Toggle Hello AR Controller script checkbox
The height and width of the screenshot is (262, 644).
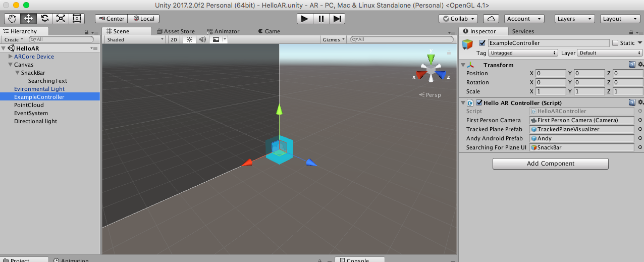(x=479, y=102)
